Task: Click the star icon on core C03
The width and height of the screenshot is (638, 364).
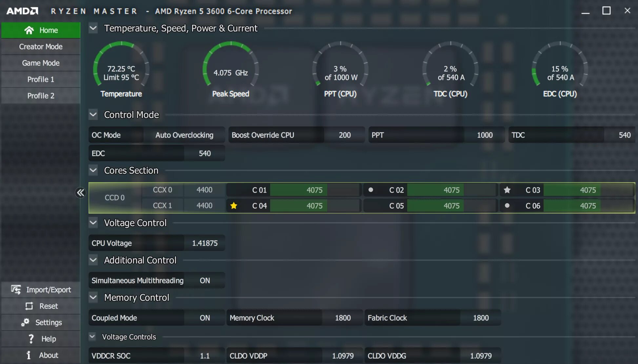Action: pos(507,190)
